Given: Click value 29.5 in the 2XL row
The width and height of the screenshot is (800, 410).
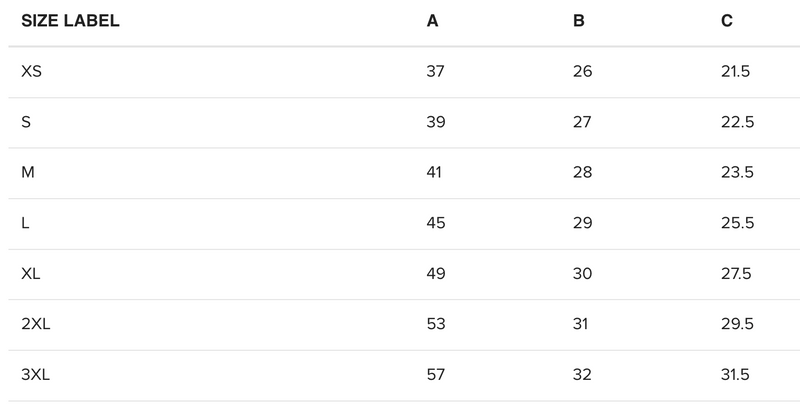Looking at the screenshot, I should (737, 324).
